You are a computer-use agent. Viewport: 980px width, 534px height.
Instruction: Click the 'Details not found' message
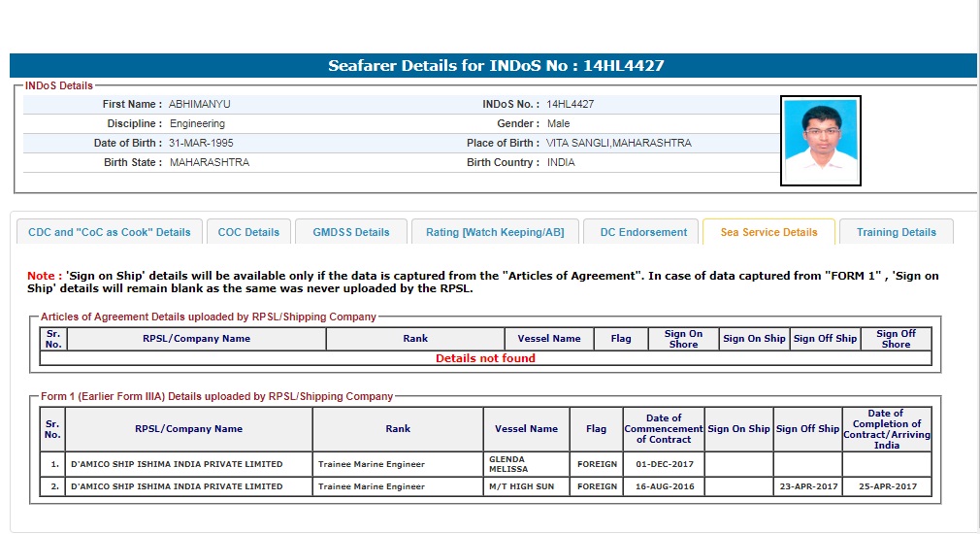point(485,358)
